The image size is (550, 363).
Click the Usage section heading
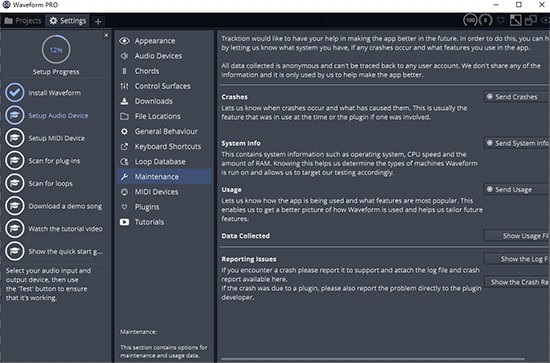(x=232, y=189)
